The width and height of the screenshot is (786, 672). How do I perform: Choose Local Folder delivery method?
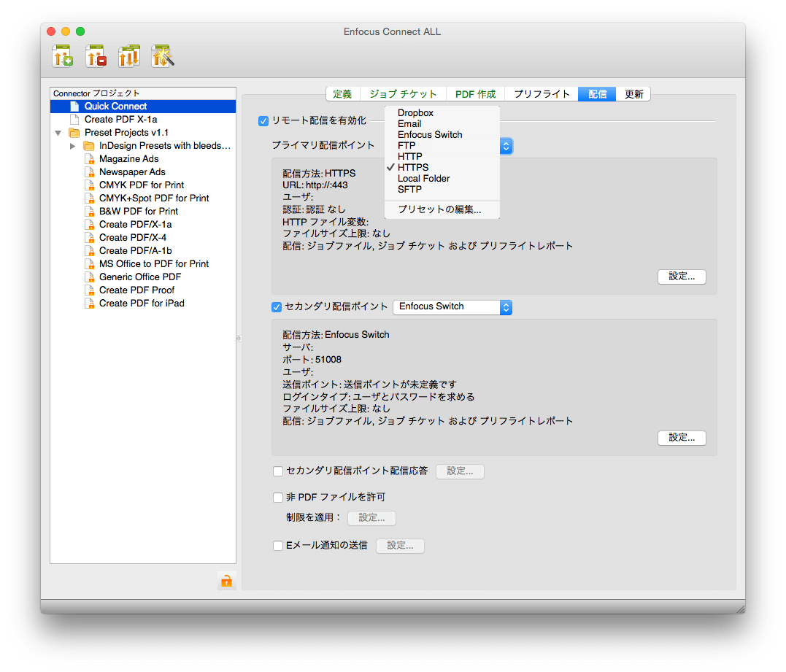point(442,179)
